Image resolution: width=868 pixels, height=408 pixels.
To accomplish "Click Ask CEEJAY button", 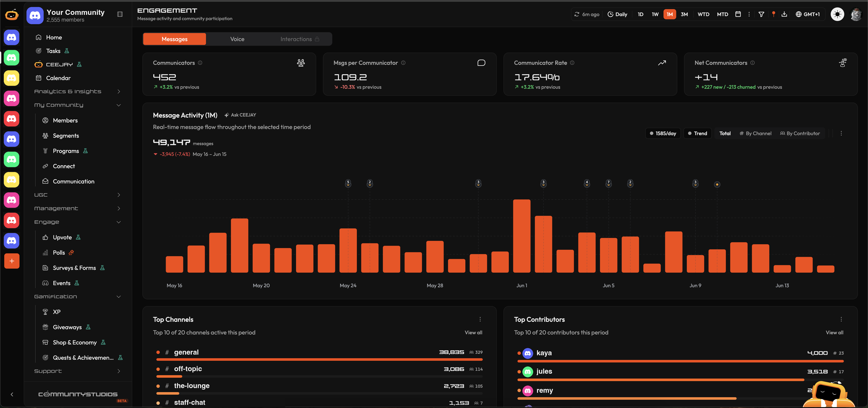I will pos(240,115).
